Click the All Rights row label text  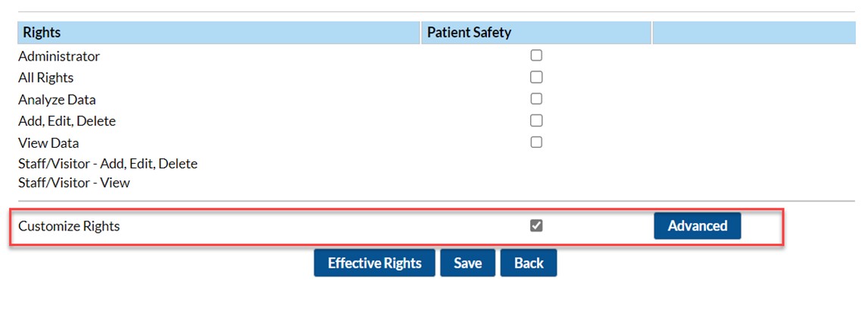tap(46, 77)
